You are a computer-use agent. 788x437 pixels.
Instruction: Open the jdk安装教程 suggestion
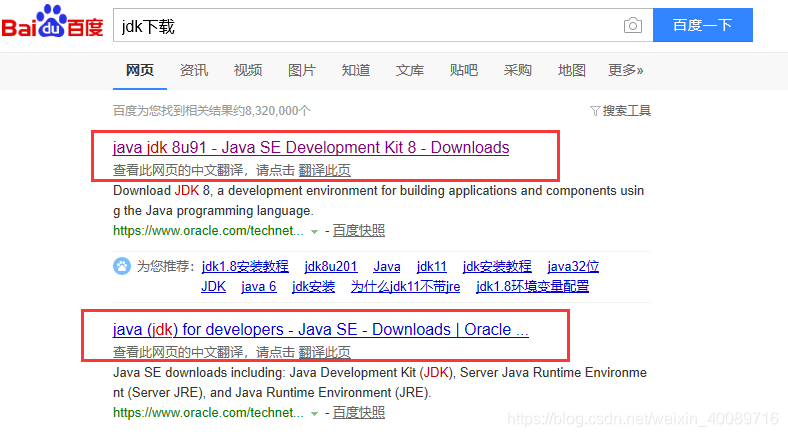click(x=497, y=266)
